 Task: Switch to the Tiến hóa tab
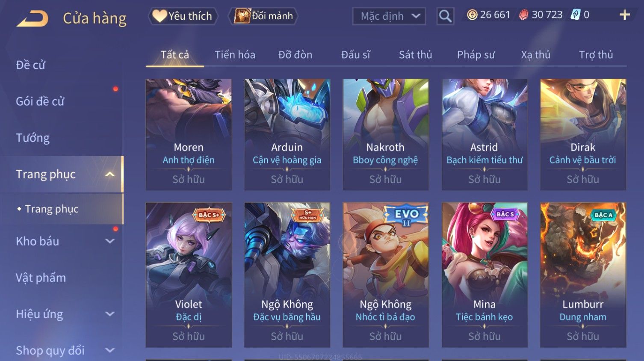[x=235, y=55]
